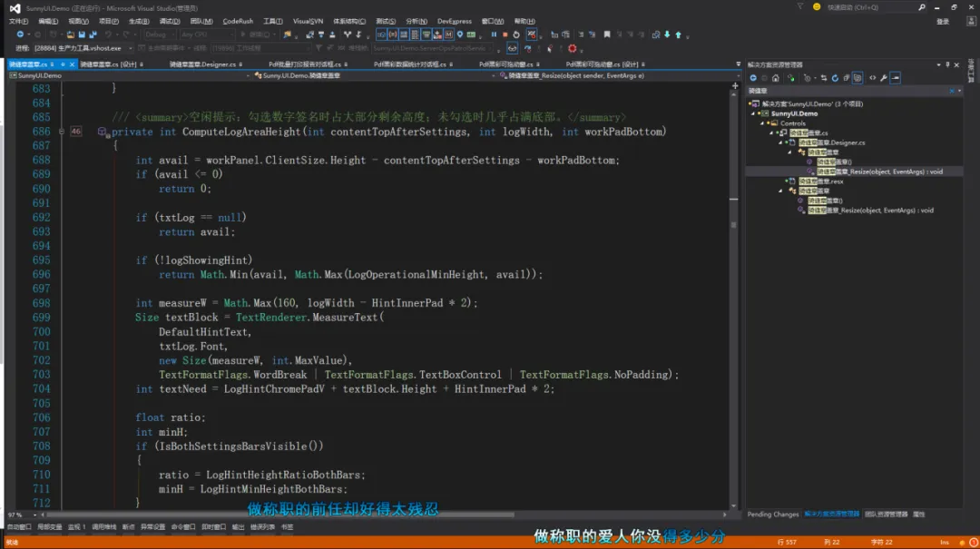Open the Pending Changes panel tab
The height and width of the screenshot is (549, 980).
point(773,515)
